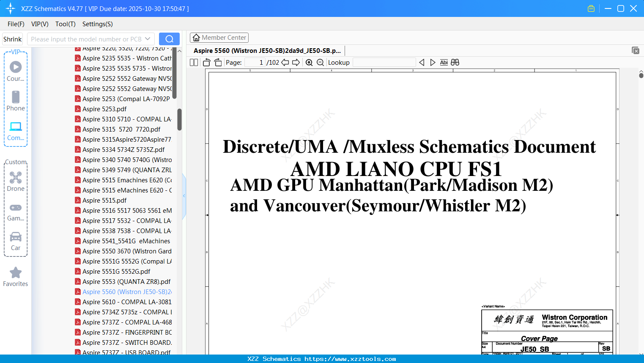Screen dimensions: 644x363
Task: Click the PDF icon of Aspire 5253.pdf
Action: pyautogui.click(x=78, y=109)
